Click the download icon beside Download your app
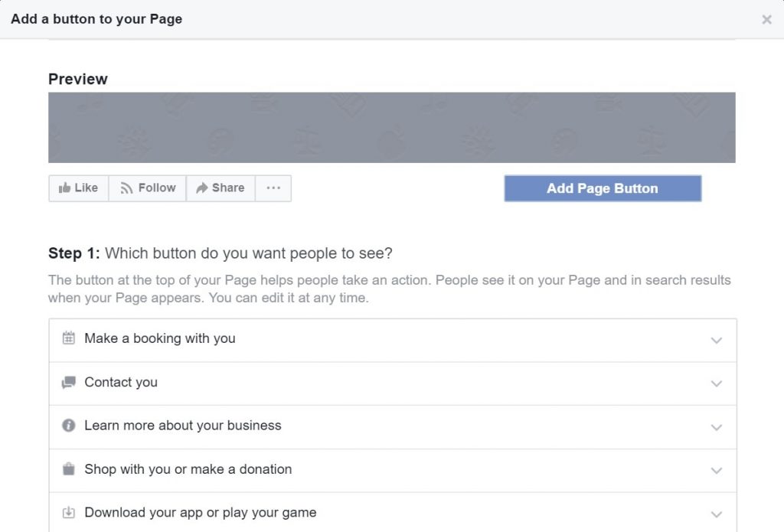The height and width of the screenshot is (532, 784). (69, 513)
